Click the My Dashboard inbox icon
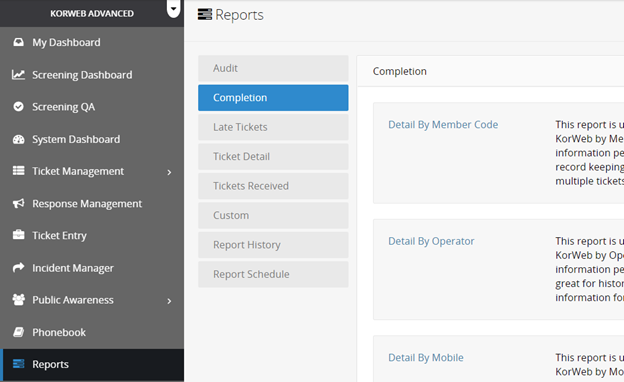 tap(18, 42)
